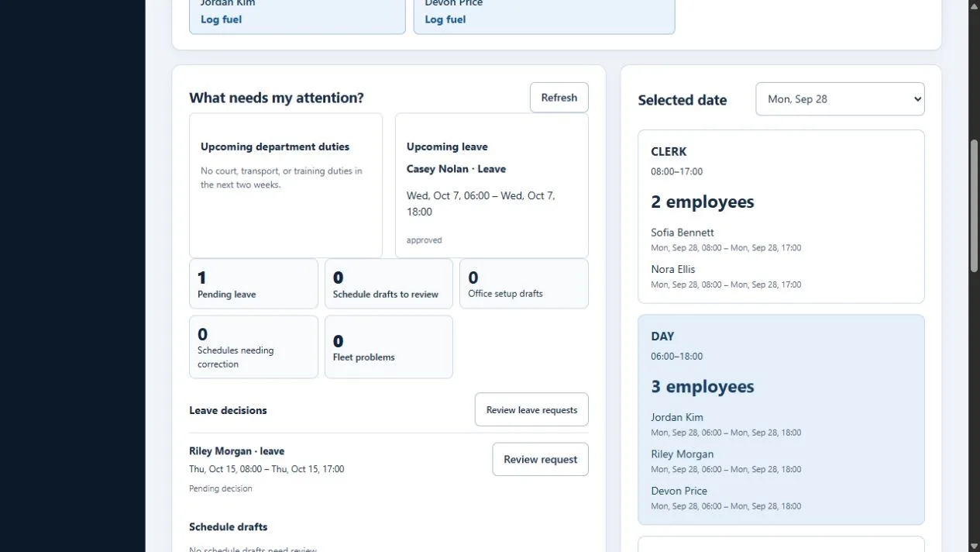Select the CLERK shift card
The width and height of the screenshot is (980, 552).
coord(781,216)
